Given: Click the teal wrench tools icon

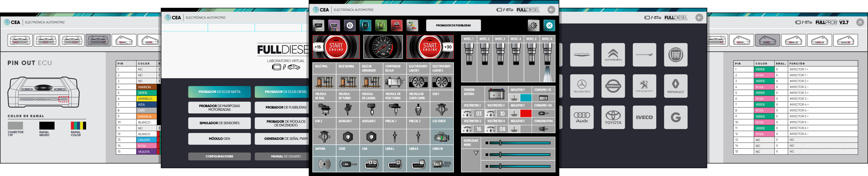Looking at the screenshot, I should tap(549, 25).
